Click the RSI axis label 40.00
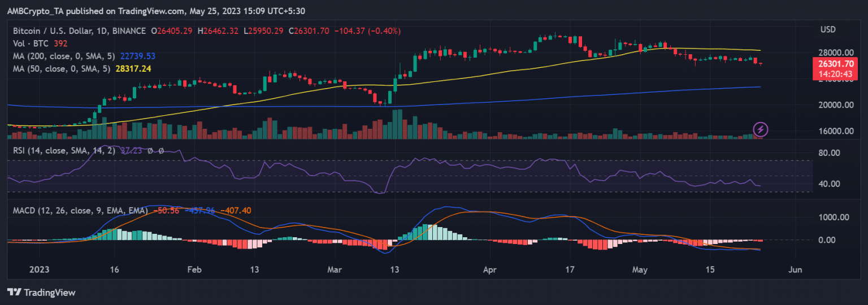Viewport: 868px width, 305px height. pos(828,184)
